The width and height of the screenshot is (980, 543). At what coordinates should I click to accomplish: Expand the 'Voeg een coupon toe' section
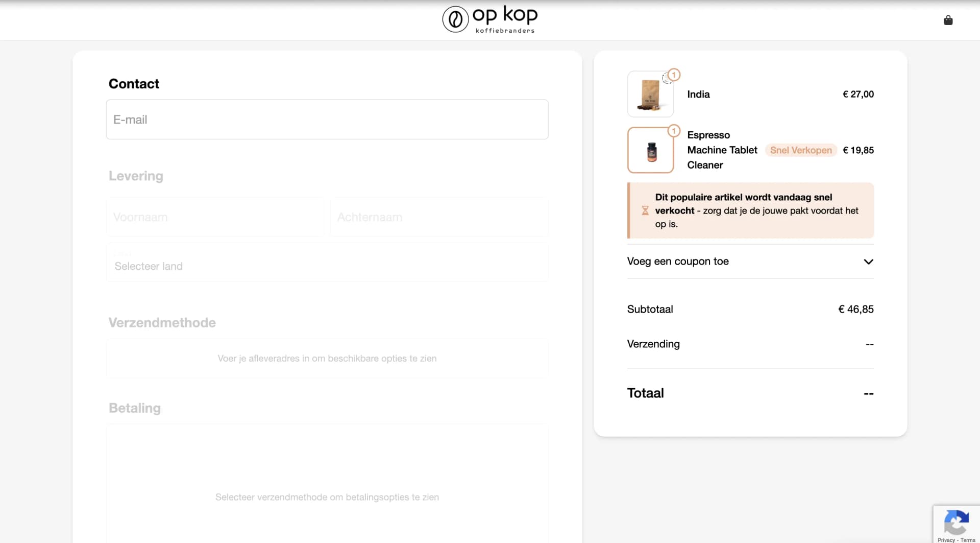pyautogui.click(x=678, y=262)
